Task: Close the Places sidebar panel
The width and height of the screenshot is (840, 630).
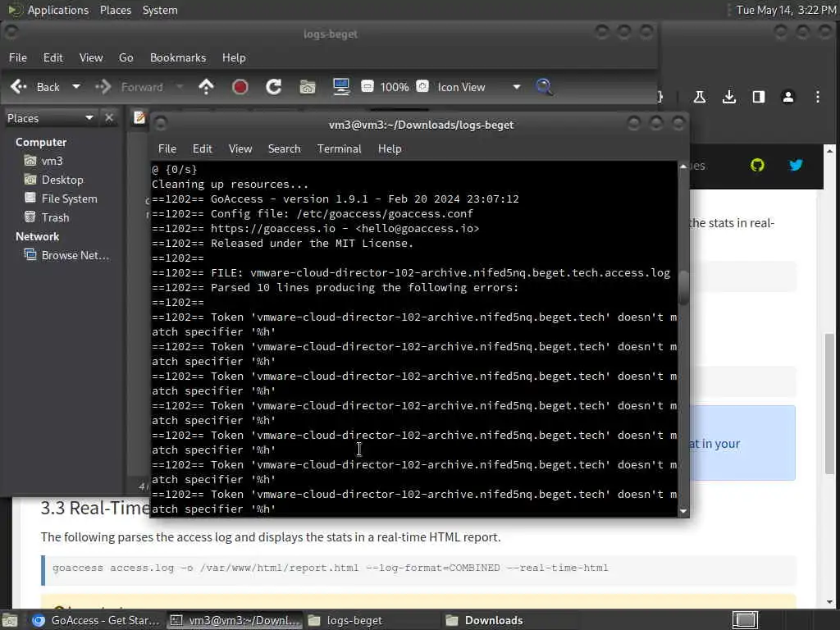Action: click(x=109, y=118)
